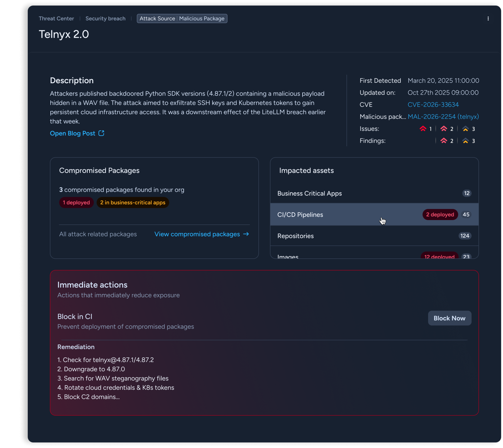The image size is (503, 448).
Task: Open CVE-2026-33634 link
Action: point(433,105)
